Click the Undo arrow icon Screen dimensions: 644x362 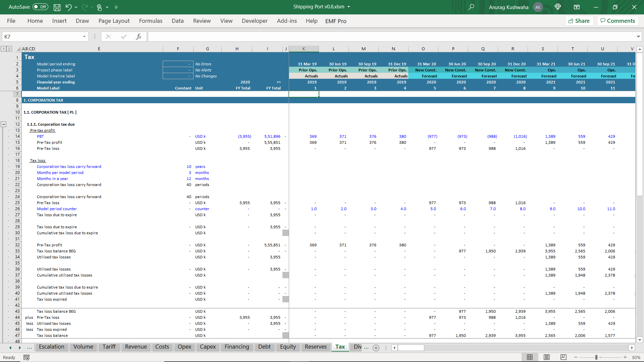click(x=68, y=7)
